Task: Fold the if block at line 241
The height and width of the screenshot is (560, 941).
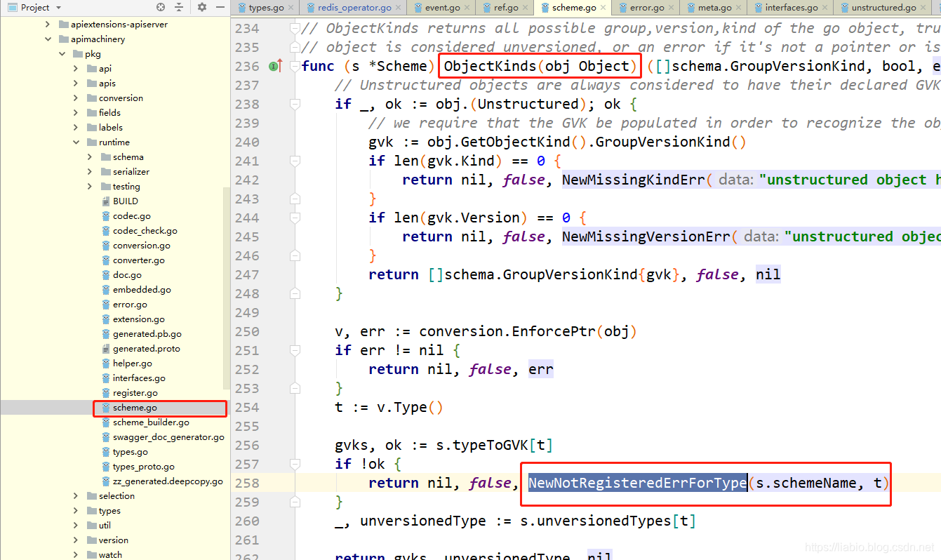Action: [295, 161]
